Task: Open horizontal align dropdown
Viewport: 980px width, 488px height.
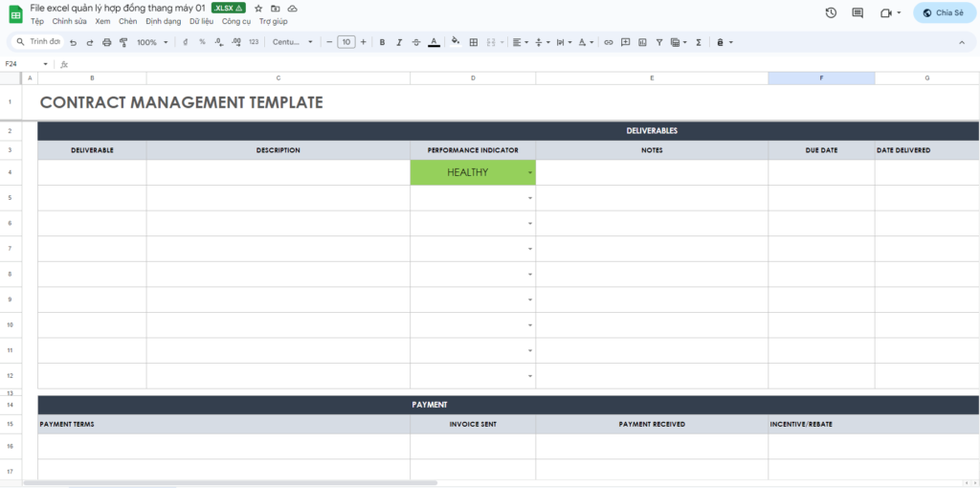Action: [520, 42]
